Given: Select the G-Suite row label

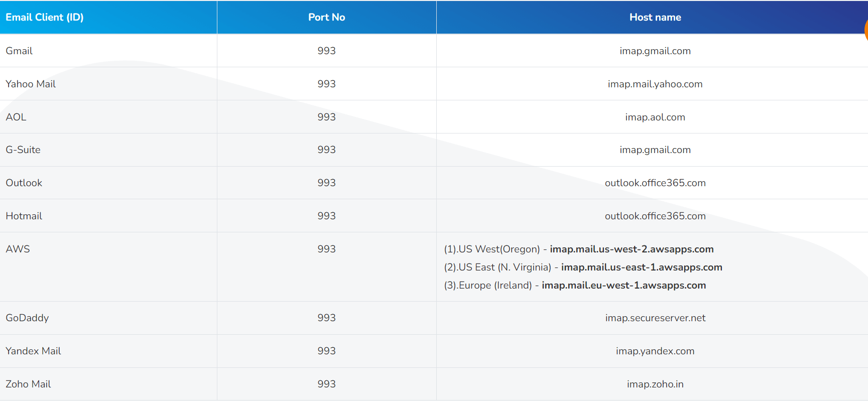Looking at the screenshot, I should 23,150.
